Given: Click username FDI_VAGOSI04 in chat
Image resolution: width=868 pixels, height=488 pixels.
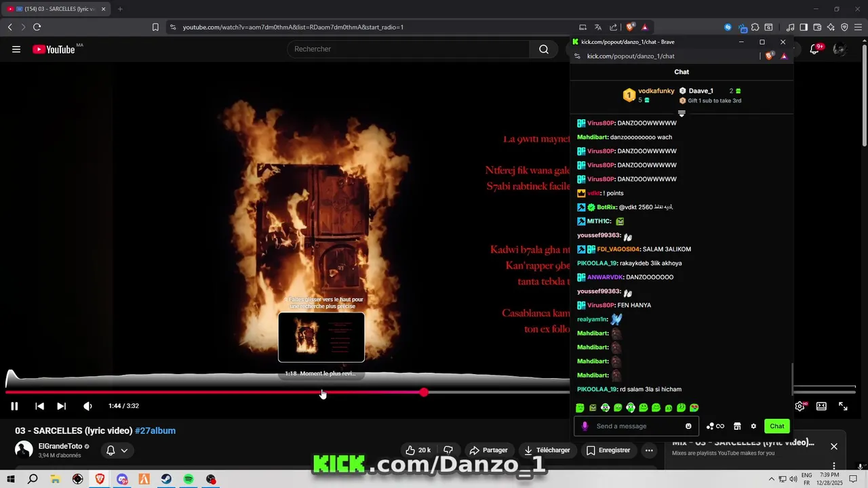Looking at the screenshot, I should [618, 249].
